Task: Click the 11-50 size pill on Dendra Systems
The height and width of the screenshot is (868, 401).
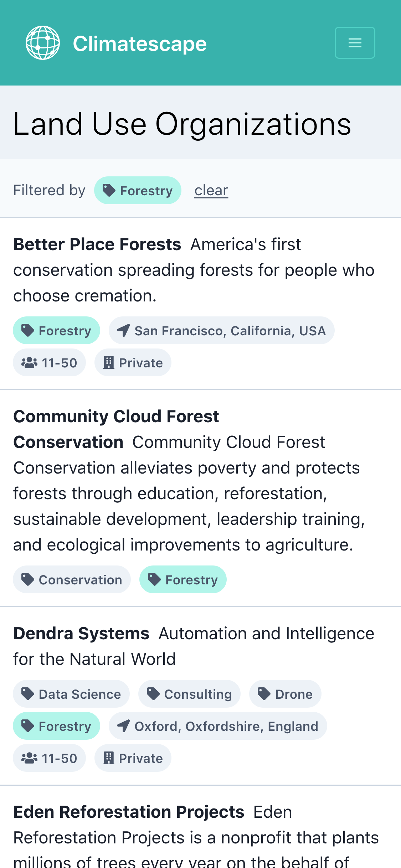Action: pos(49,758)
